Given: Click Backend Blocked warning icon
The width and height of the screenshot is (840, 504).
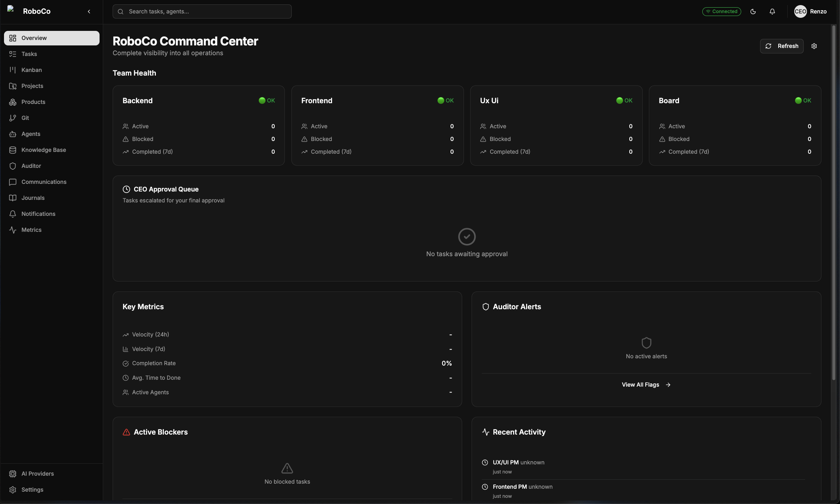Looking at the screenshot, I should (126, 139).
